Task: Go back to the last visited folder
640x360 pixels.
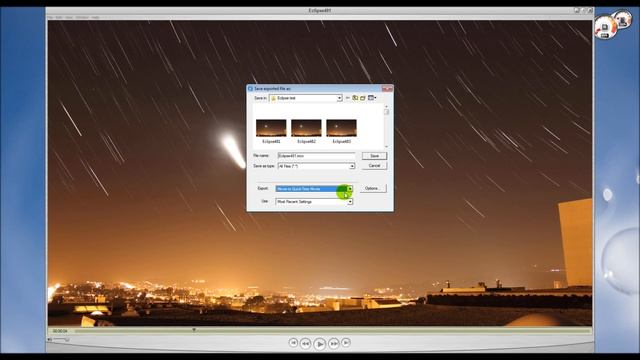Action: pyautogui.click(x=348, y=98)
